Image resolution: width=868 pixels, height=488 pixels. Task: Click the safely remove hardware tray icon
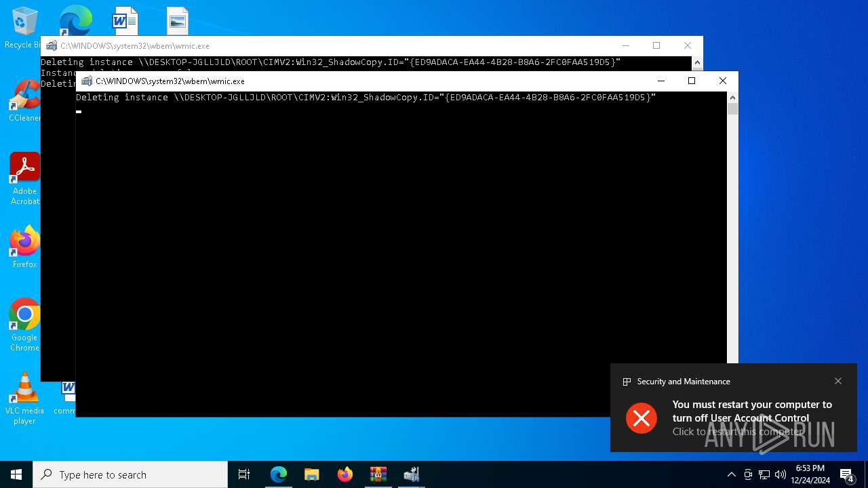pos(747,474)
